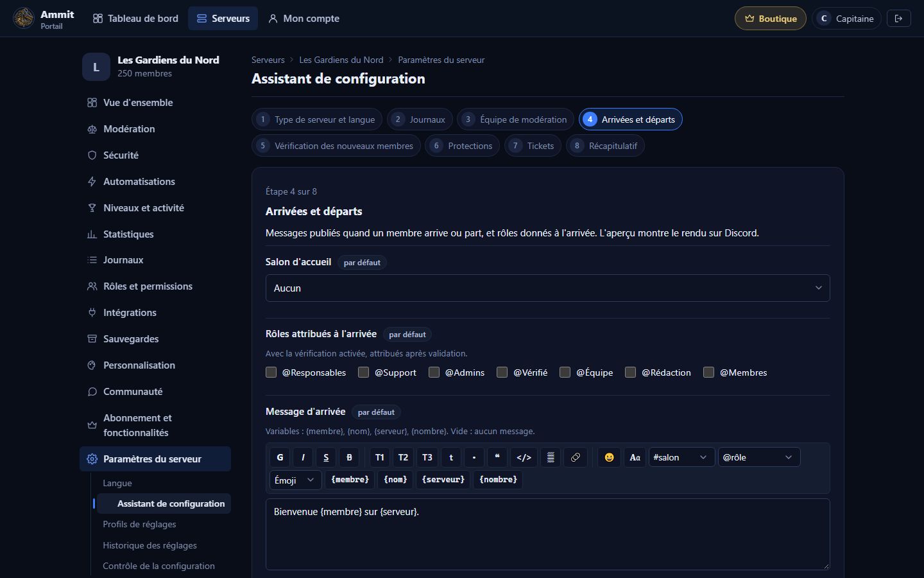Go to step 7 Tickets
This screenshot has height=578, width=924.
(x=533, y=146)
